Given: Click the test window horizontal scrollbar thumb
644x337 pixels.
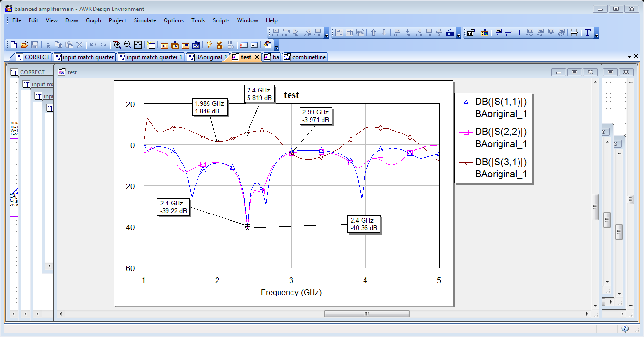Looking at the screenshot, I should (x=366, y=314).
